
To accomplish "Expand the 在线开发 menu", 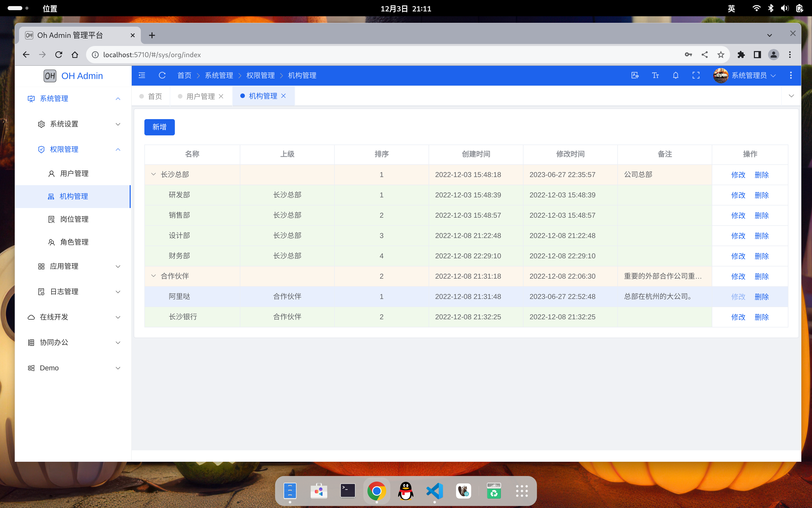I will tap(74, 317).
